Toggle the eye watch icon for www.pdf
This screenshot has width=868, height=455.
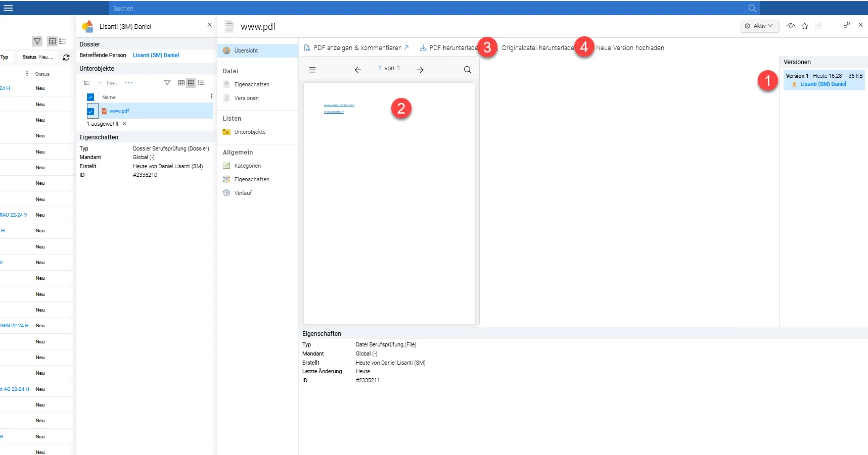(791, 26)
